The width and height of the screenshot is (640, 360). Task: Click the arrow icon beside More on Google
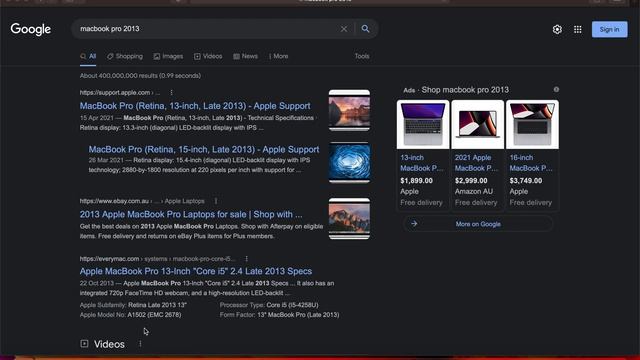click(414, 224)
